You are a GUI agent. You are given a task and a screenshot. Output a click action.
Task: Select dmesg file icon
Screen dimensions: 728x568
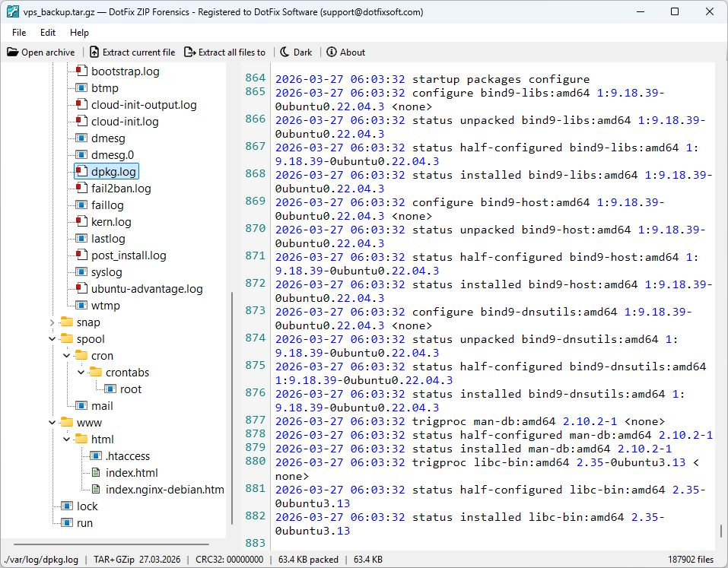click(x=81, y=138)
